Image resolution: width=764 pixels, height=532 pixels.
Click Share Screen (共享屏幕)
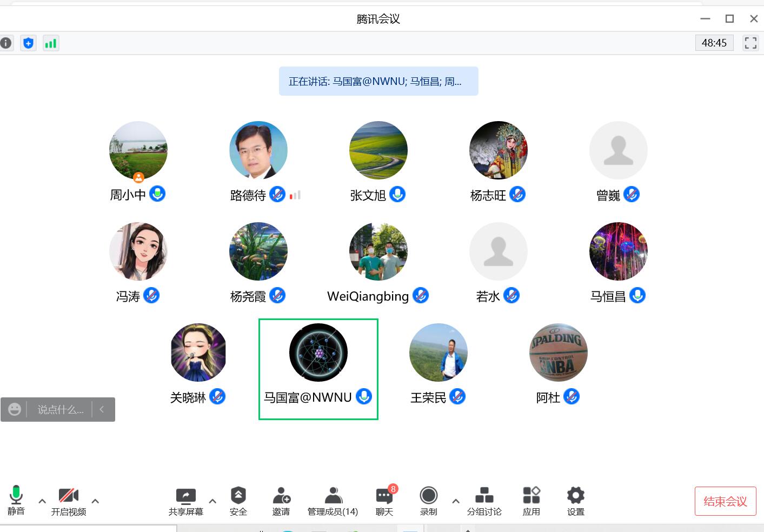pyautogui.click(x=185, y=501)
